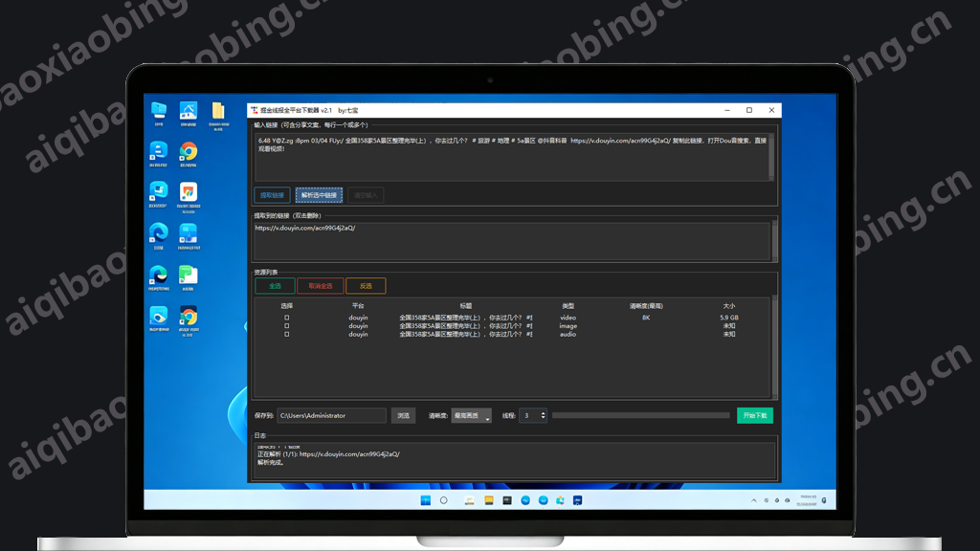
Task: Click the save path field C:\Users\Administrator
Action: (331, 415)
